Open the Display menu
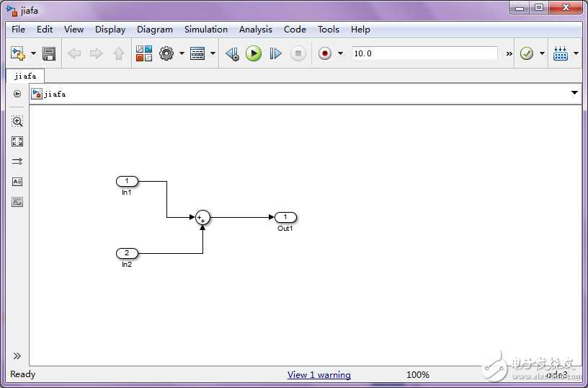The height and width of the screenshot is (388, 588). point(110,30)
